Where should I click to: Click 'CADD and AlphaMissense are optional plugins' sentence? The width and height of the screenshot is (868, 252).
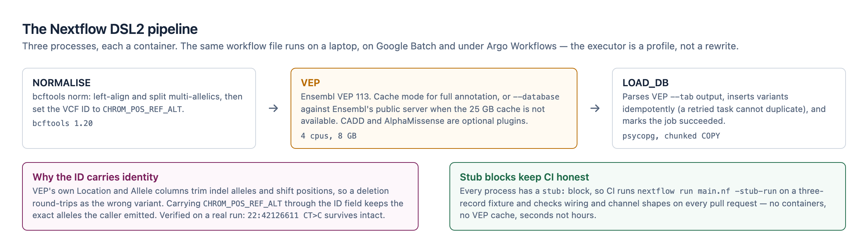click(434, 121)
